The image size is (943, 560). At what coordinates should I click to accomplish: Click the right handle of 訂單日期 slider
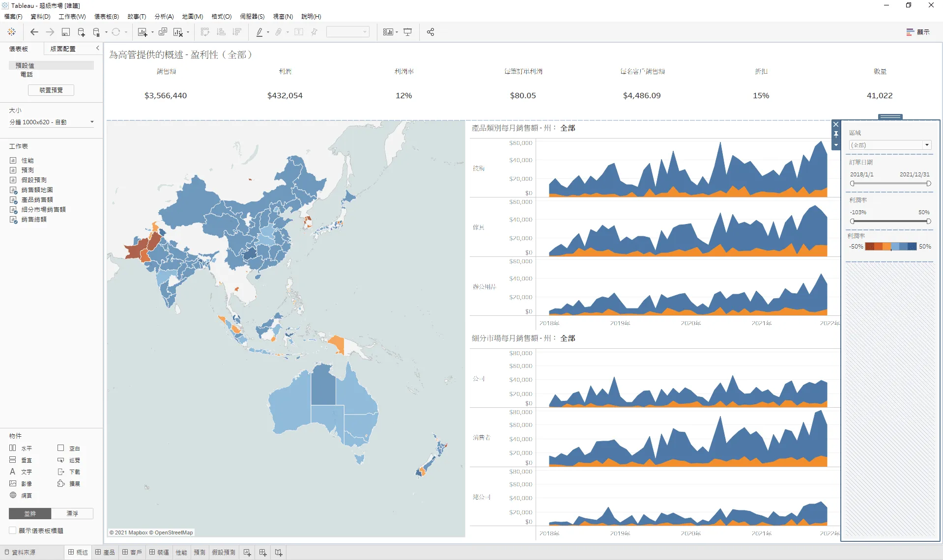(928, 183)
